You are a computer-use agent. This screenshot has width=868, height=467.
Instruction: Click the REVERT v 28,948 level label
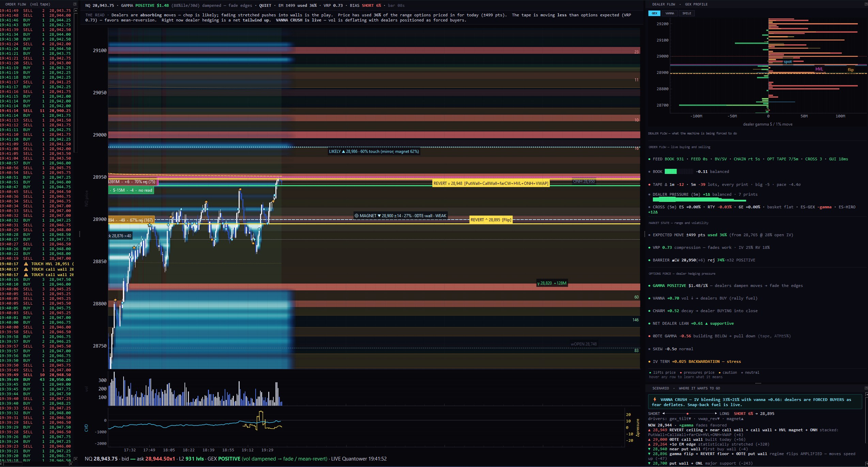pyautogui.click(x=491, y=183)
